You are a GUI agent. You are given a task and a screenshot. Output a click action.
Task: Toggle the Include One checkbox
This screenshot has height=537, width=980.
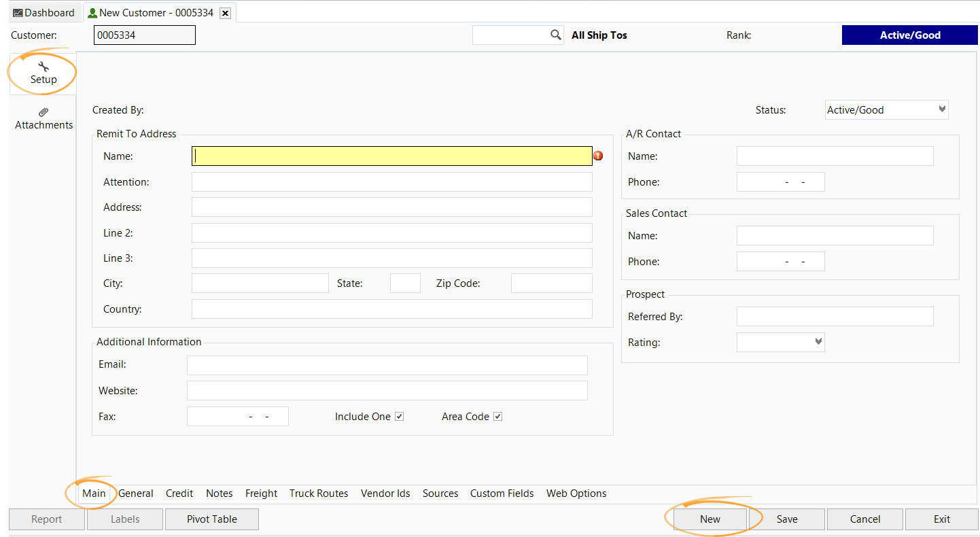pos(400,417)
